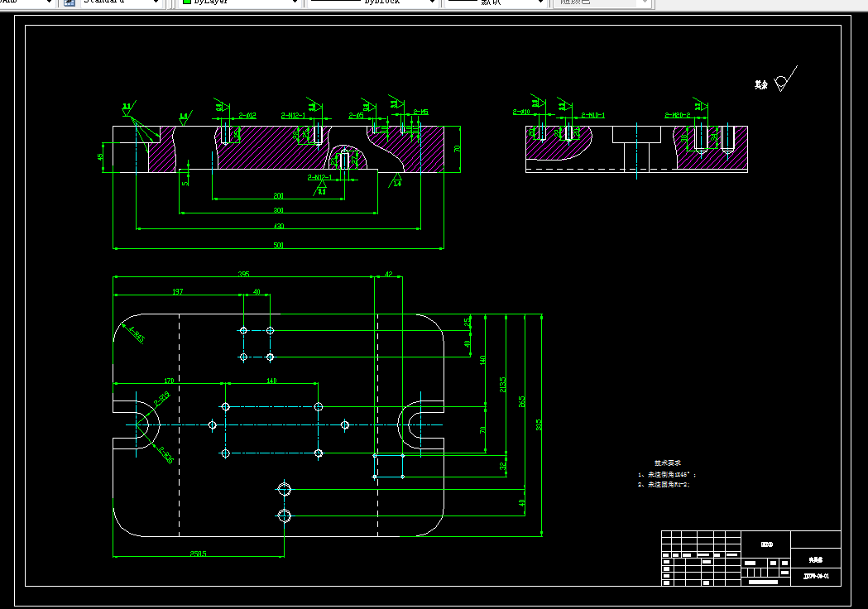
Task: Select the 其余 surface roughness symbol
Action: [776, 79]
